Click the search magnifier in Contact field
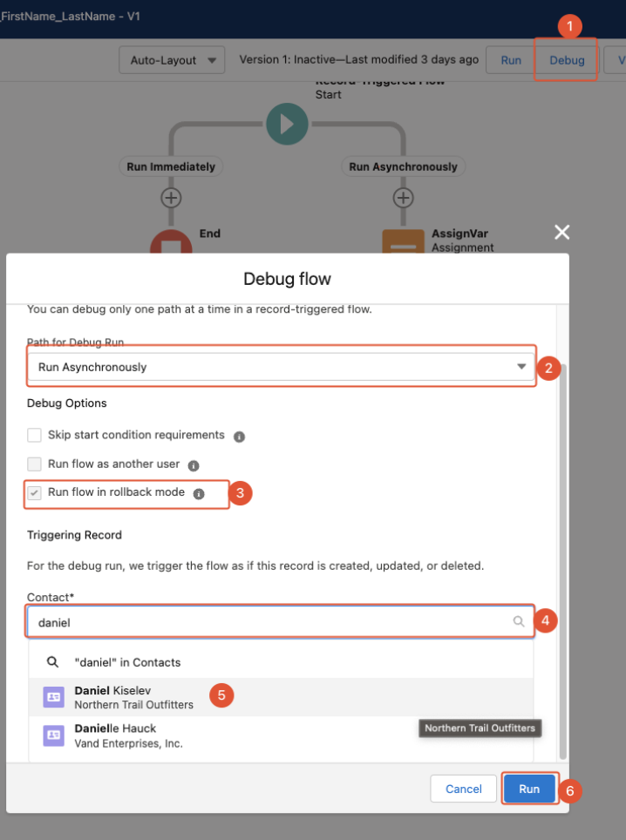Image resolution: width=626 pixels, height=840 pixels. coord(519,622)
